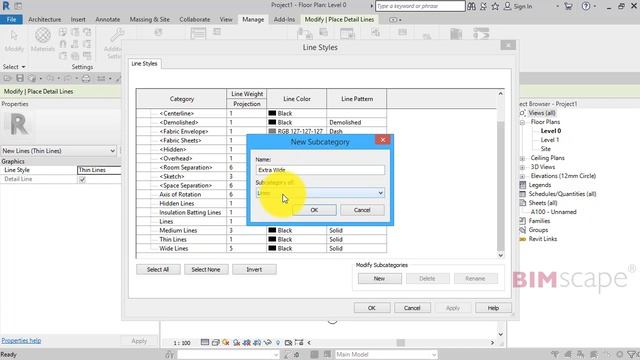The height and width of the screenshot is (360, 640).
Task: Click the Modify arrow tool icon
Action: (x=14, y=36)
